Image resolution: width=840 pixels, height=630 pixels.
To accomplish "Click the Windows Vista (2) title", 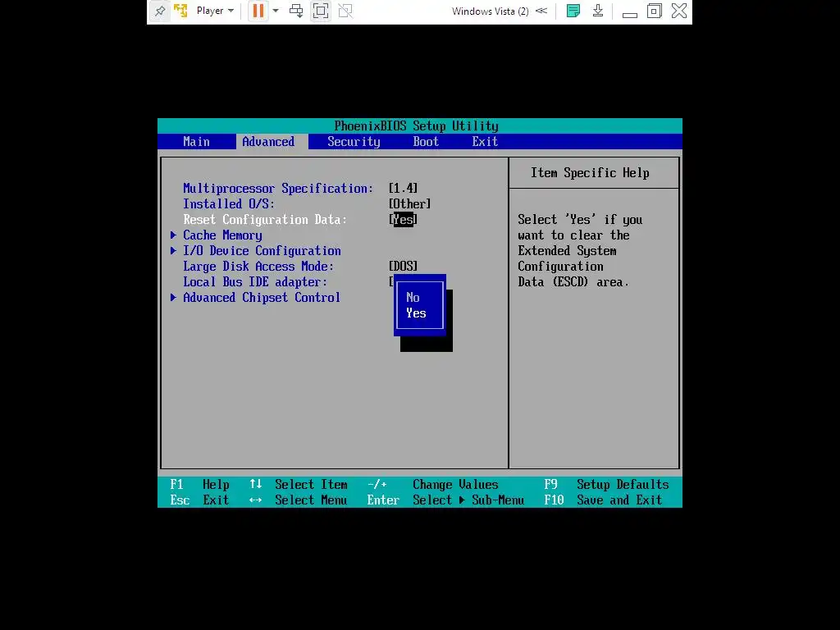I will pyautogui.click(x=491, y=11).
